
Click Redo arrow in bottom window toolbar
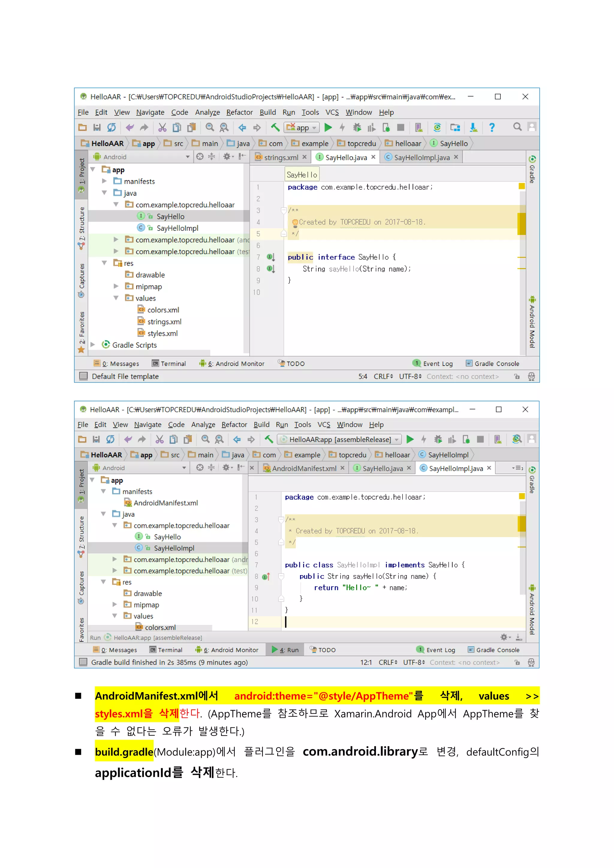pyautogui.click(x=142, y=439)
